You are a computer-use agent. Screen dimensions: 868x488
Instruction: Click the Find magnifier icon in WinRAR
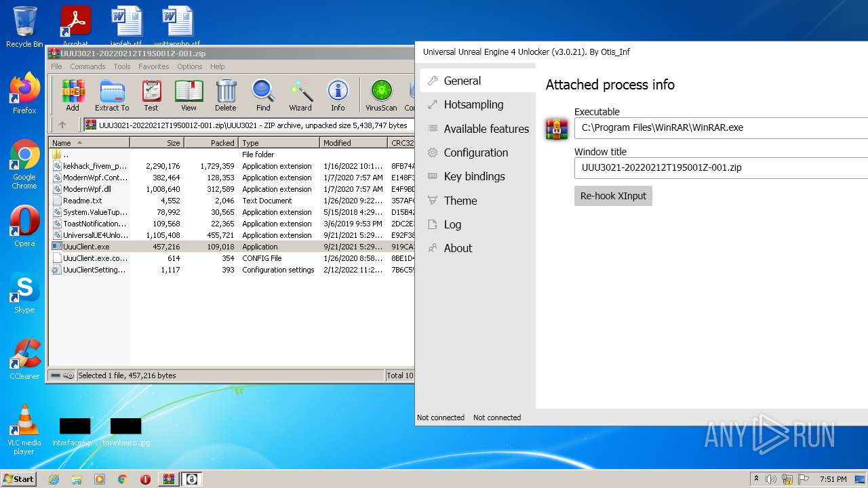click(263, 95)
